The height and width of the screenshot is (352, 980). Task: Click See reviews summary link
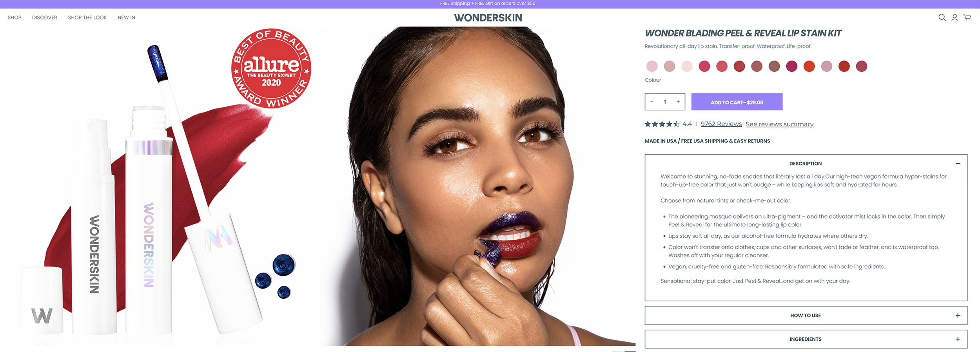tap(780, 124)
